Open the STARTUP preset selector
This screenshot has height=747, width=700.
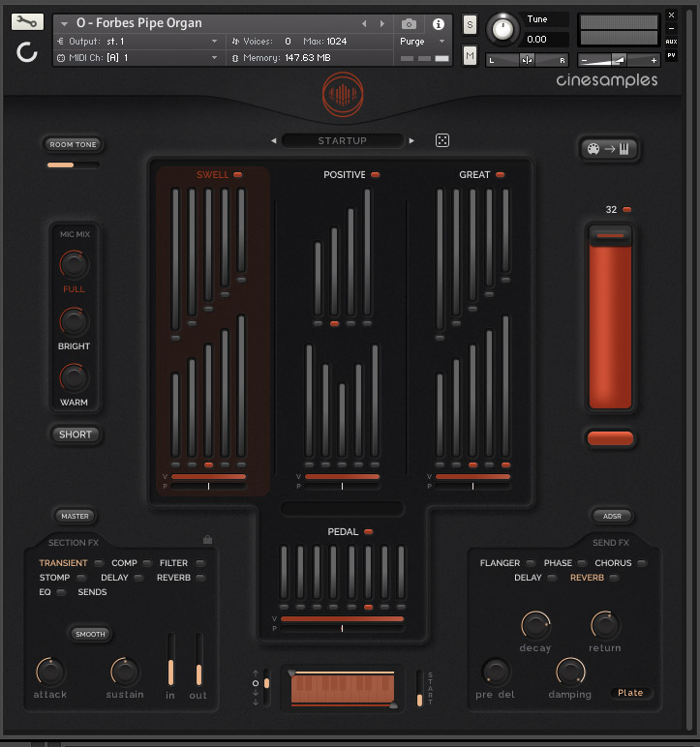click(343, 140)
